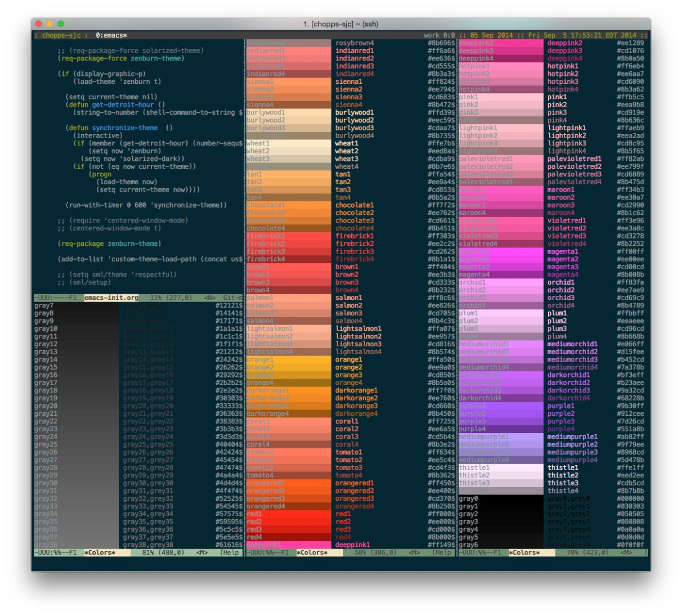Click the emacs-init.org buffer name in mode line
The width and height of the screenshot is (682, 616).
pos(111,298)
